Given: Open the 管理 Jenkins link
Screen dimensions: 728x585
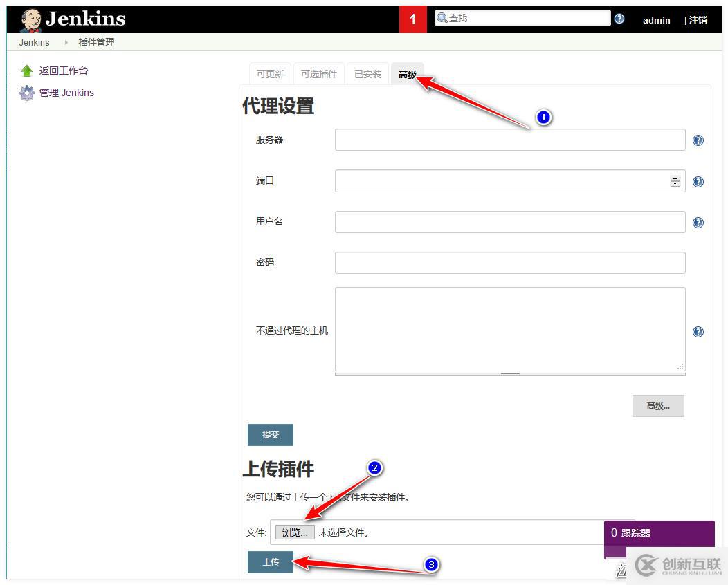Looking at the screenshot, I should click(x=66, y=93).
